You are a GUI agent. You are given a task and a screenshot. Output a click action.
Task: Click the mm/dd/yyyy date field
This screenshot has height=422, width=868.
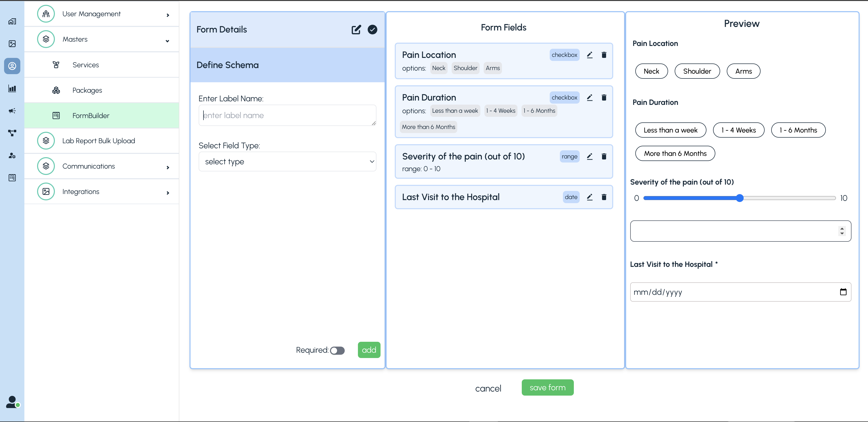pos(741,292)
